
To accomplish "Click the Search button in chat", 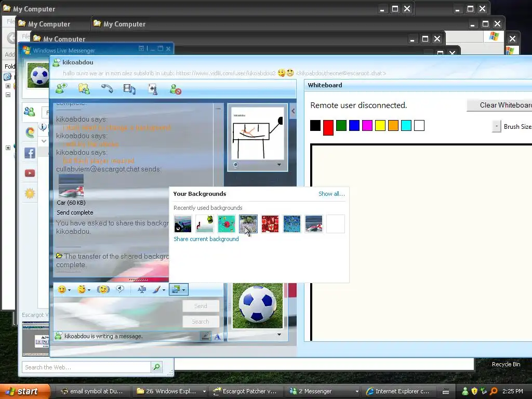I will pos(201,322).
